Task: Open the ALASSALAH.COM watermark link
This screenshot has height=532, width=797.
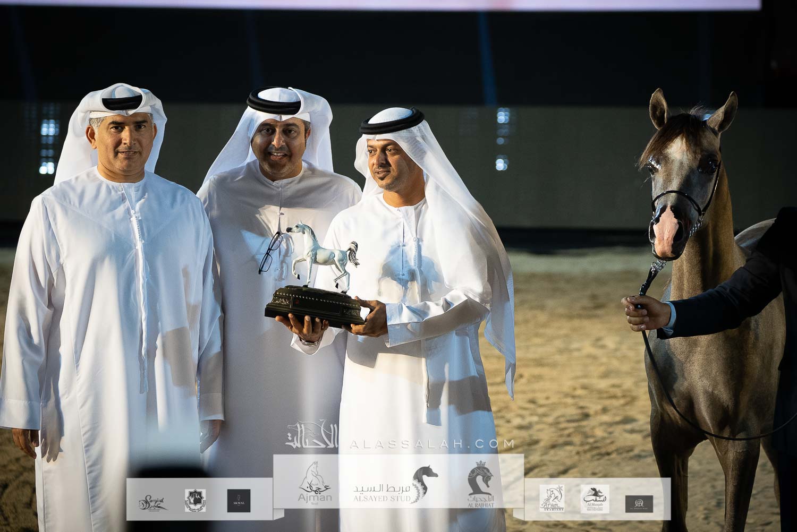Action: coord(432,444)
